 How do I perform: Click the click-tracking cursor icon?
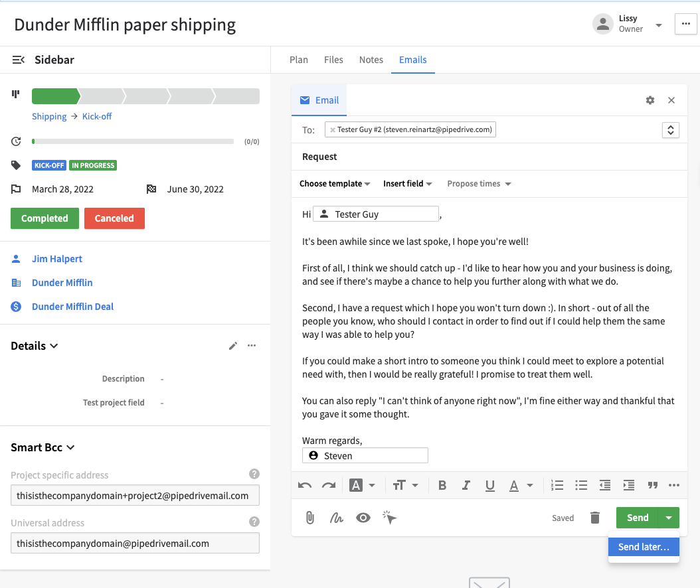pos(389,518)
